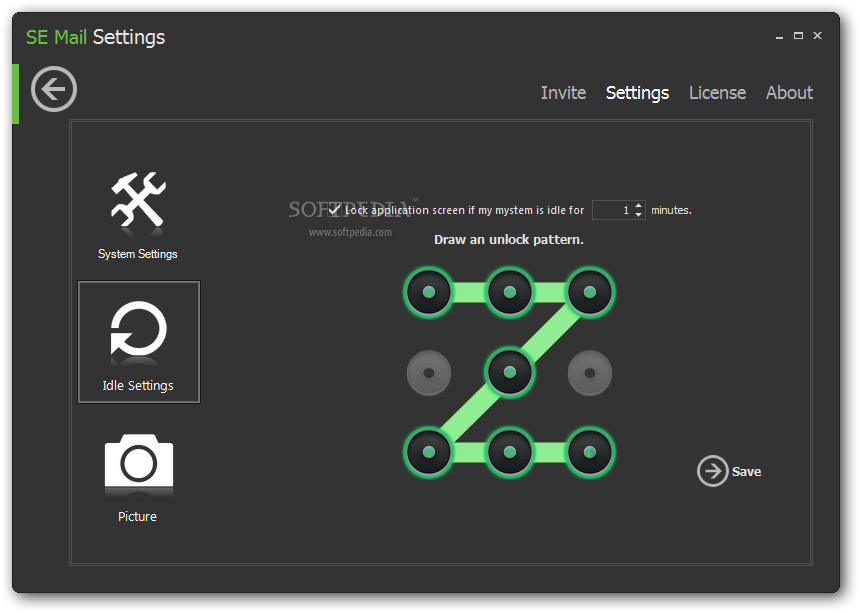This screenshot has height=613, width=860.
Task: Click the Save arrow circle icon
Action: 712,471
